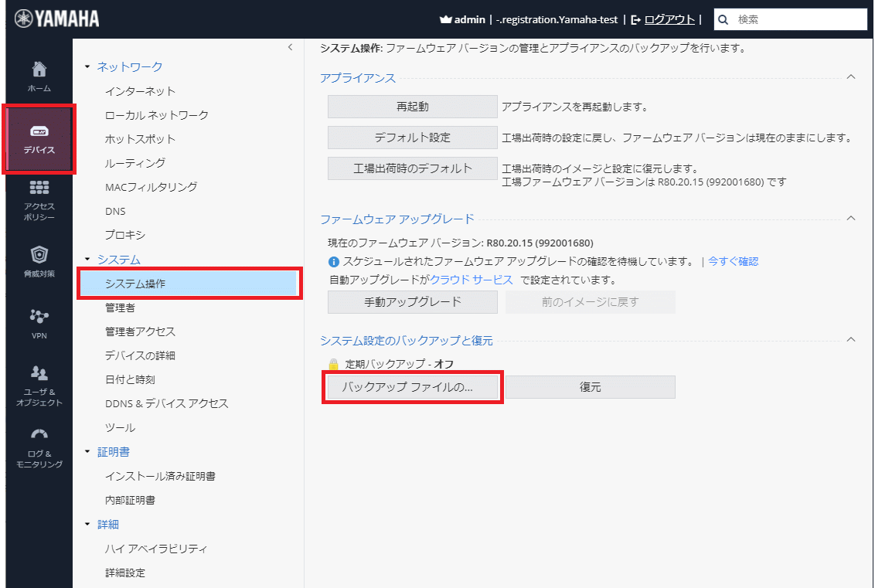Collapse the navigation panel with arrow

(290, 48)
